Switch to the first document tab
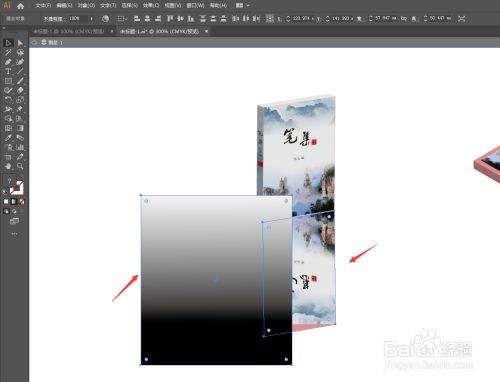The image size is (500, 382). (x=69, y=32)
